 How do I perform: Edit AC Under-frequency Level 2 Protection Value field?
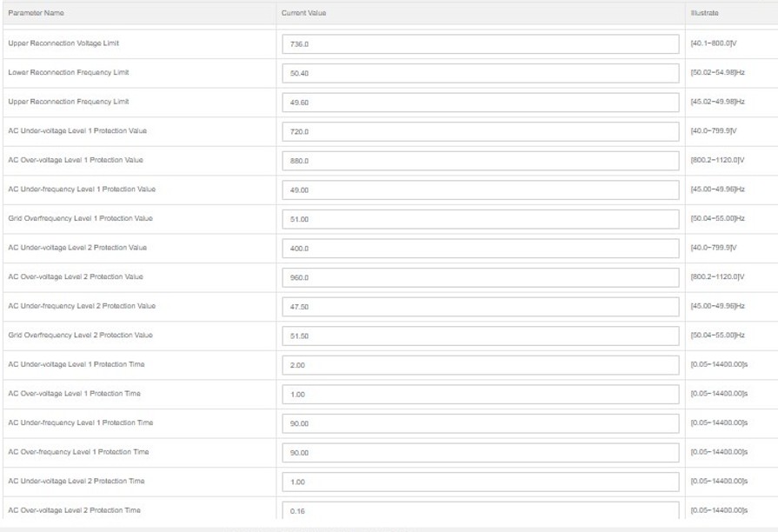click(480, 306)
